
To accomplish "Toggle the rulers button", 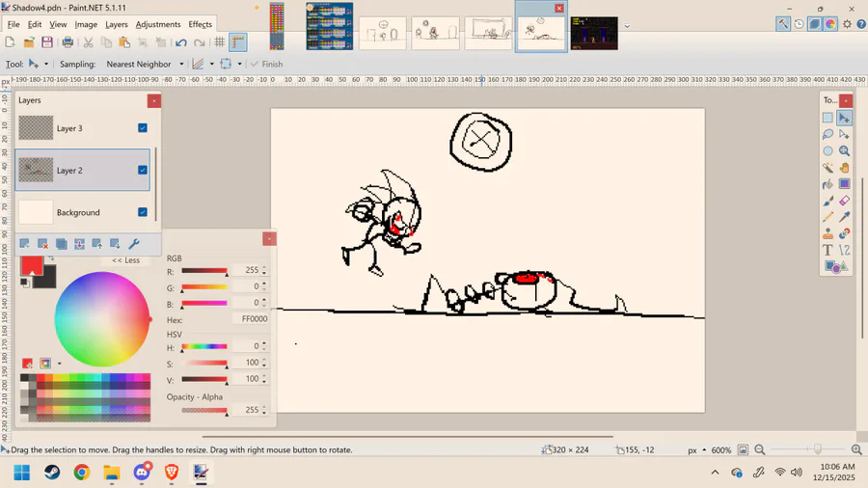I will click(x=238, y=42).
